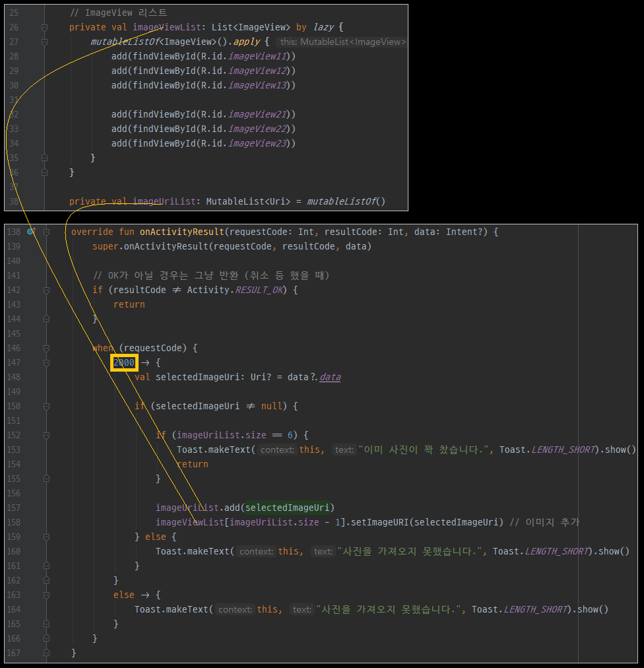Collapse the imageUriList.size if block at line 152
This screenshot has height=668, width=644.
pyautogui.click(x=46, y=436)
